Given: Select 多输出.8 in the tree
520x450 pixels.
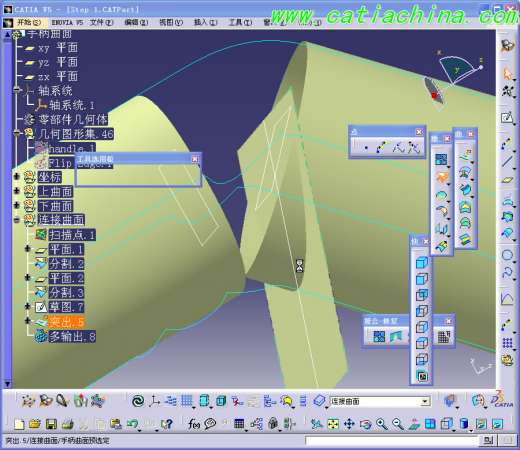Looking at the screenshot, I should [72, 336].
